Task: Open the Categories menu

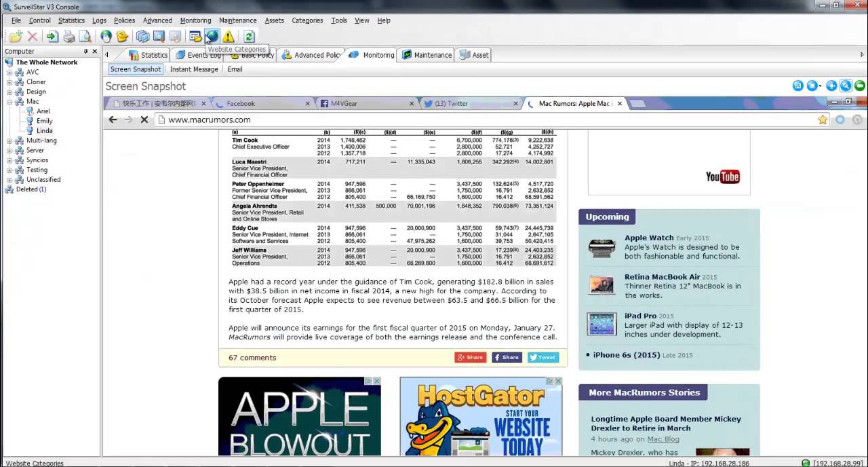Action: click(x=307, y=20)
